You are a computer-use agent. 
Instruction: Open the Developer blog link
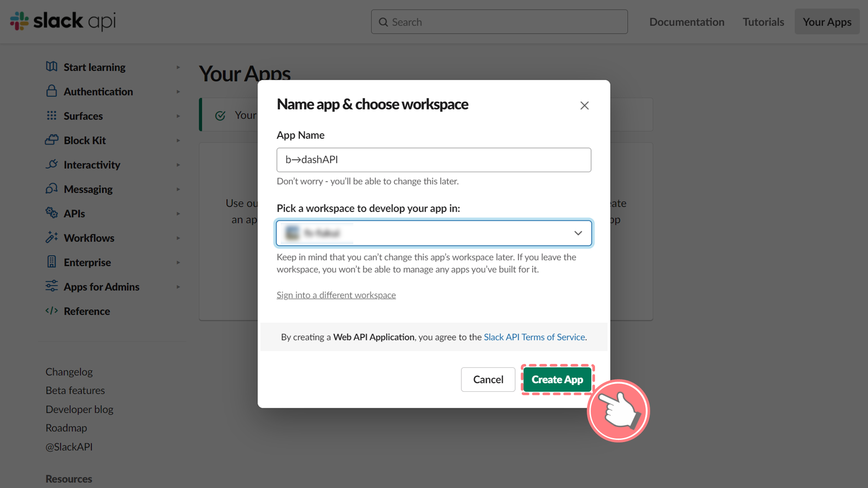(x=79, y=409)
